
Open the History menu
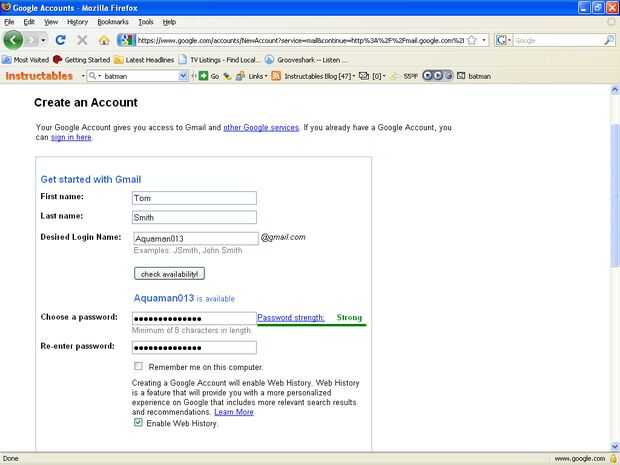78,22
